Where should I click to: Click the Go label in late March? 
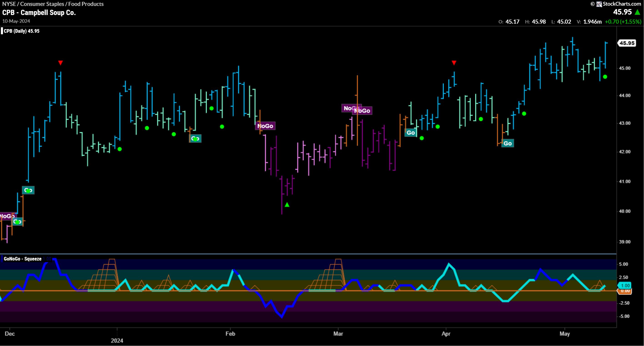[410, 133]
